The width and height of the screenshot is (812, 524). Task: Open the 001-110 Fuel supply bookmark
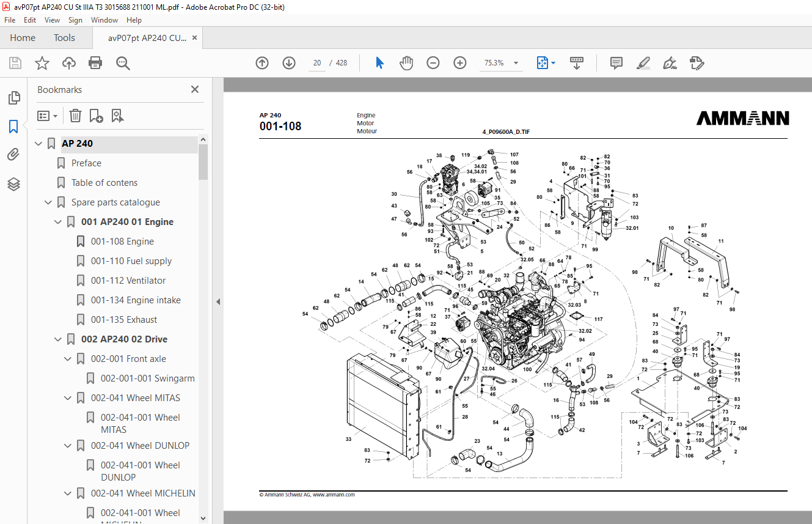point(131,261)
